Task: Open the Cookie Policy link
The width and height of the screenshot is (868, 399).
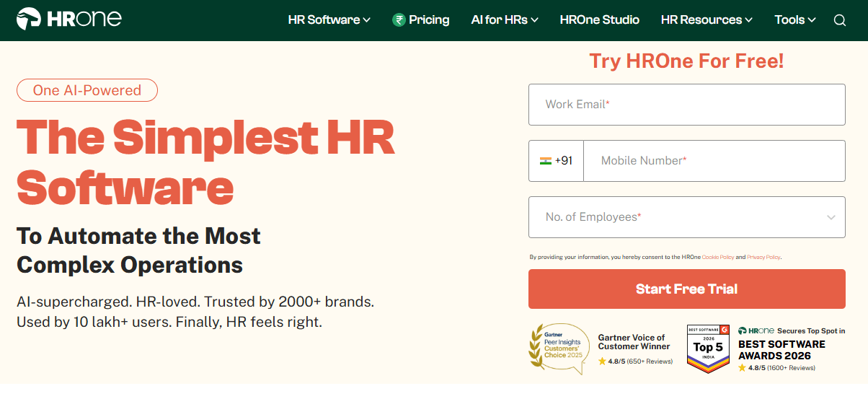Action: pyautogui.click(x=718, y=257)
